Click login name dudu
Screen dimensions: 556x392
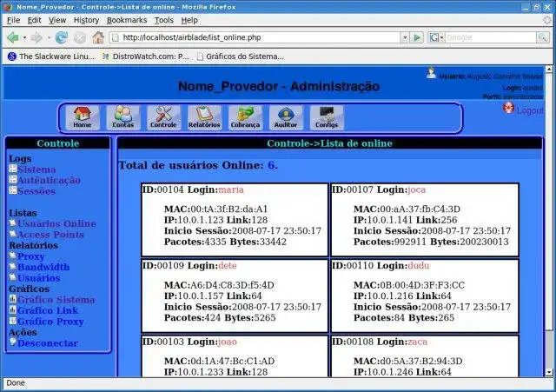tap(419, 266)
